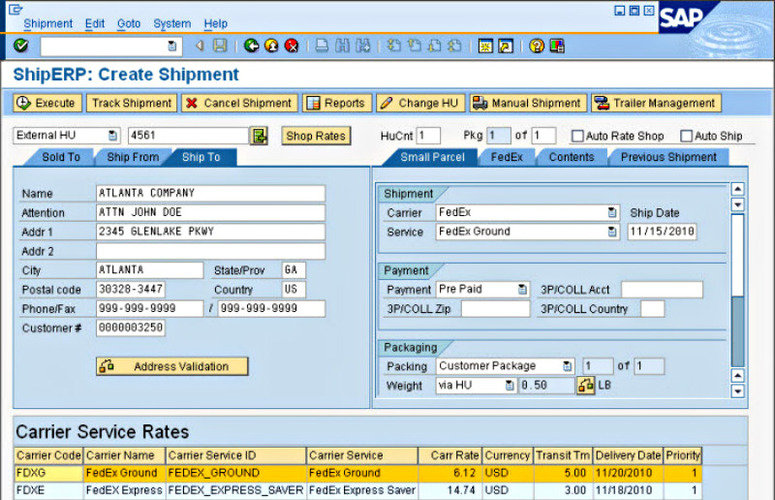The image size is (775, 500).
Task: Click the Postal code input field
Action: pyautogui.click(x=150, y=290)
